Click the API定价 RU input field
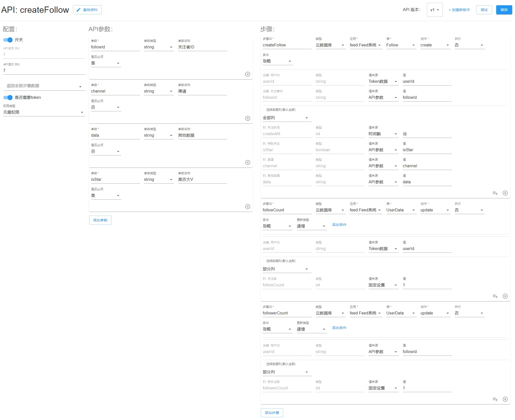This screenshot has height=420, width=515. point(44,71)
